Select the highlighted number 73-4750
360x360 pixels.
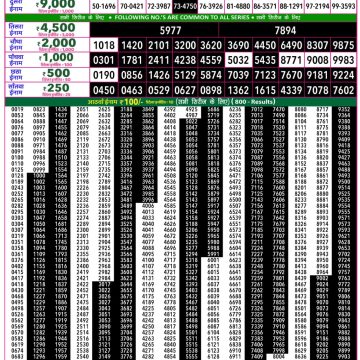tap(185, 6)
